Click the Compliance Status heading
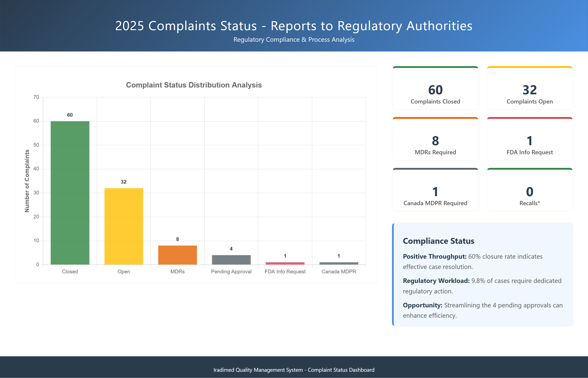 (438, 241)
